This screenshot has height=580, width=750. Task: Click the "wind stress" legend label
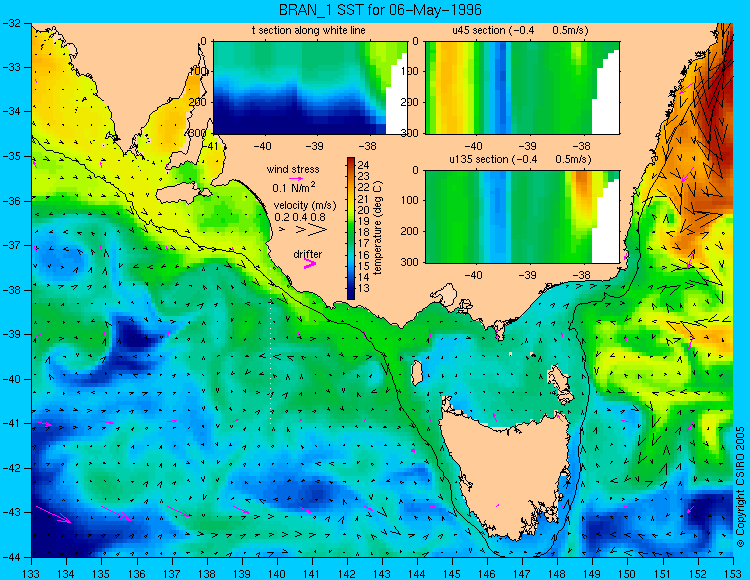293,169
